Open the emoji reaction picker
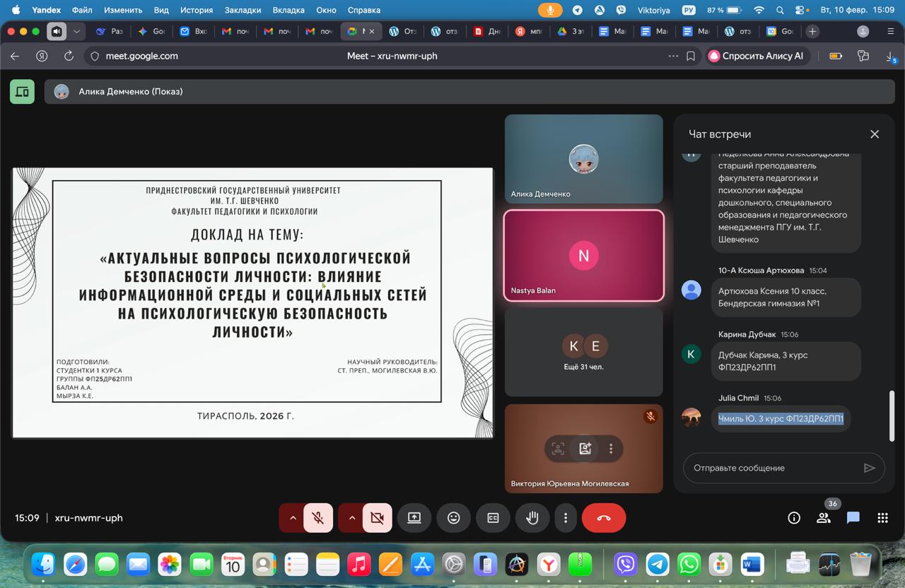This screenshot has width=905, height=588. pos(453,518)
